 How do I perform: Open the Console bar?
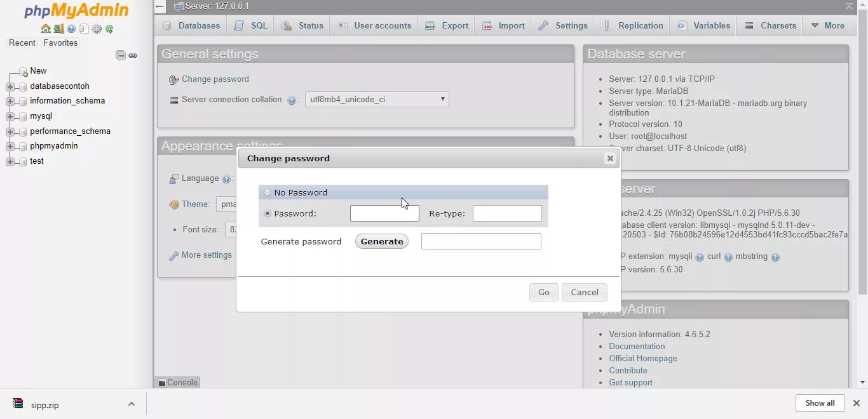(x=178, y=382)
